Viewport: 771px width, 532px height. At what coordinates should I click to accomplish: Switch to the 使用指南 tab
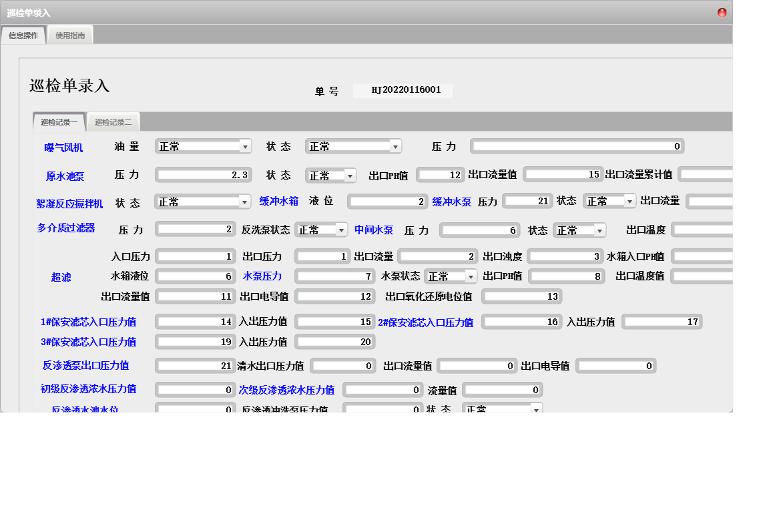pyautogui.click(x=70, y=35)
